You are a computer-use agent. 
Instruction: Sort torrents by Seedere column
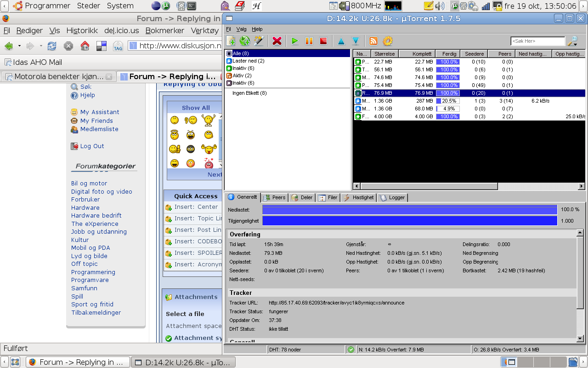(474, 54)
